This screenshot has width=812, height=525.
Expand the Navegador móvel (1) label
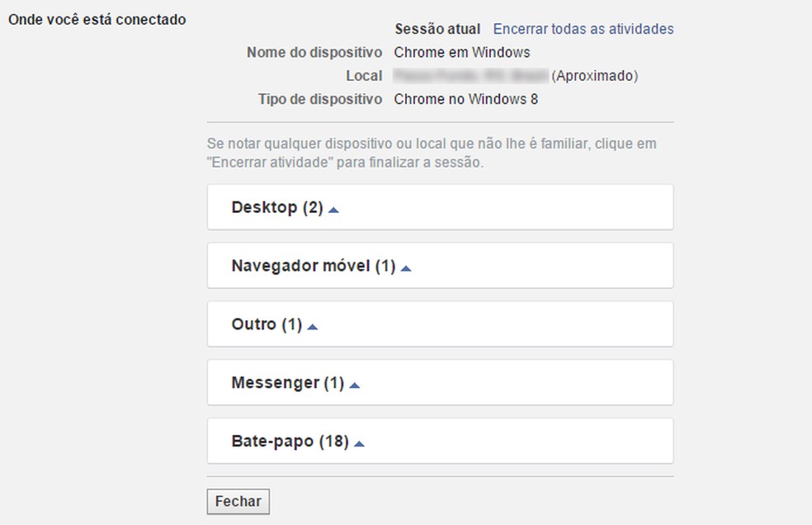coord(313,267)
